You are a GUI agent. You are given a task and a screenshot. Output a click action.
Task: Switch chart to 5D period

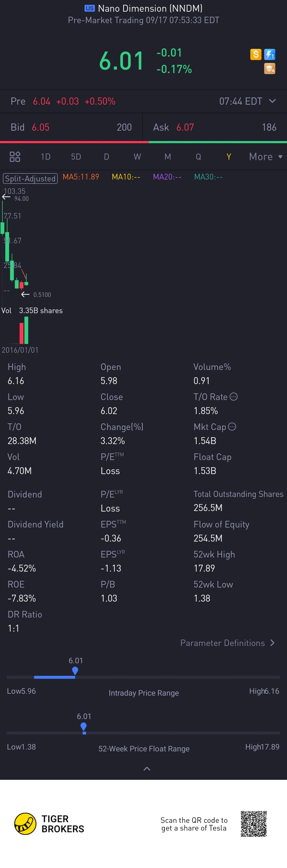pyautogui.click(x=76, y=157)
